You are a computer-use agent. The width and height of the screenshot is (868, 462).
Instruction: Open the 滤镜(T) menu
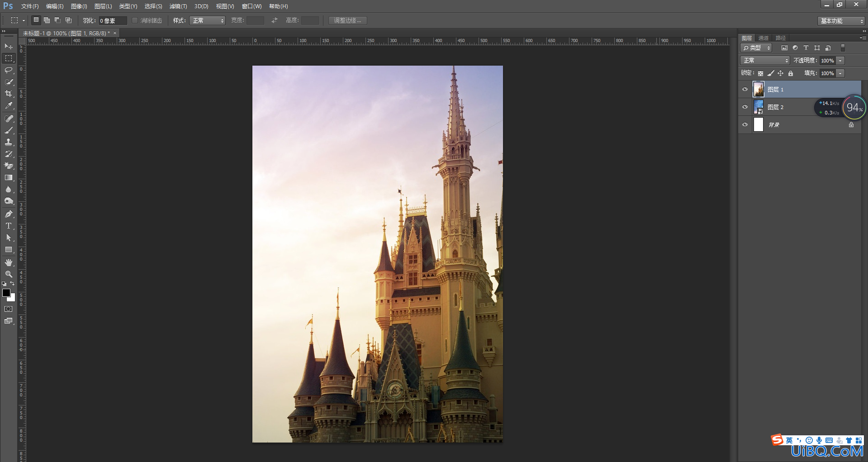178,6
